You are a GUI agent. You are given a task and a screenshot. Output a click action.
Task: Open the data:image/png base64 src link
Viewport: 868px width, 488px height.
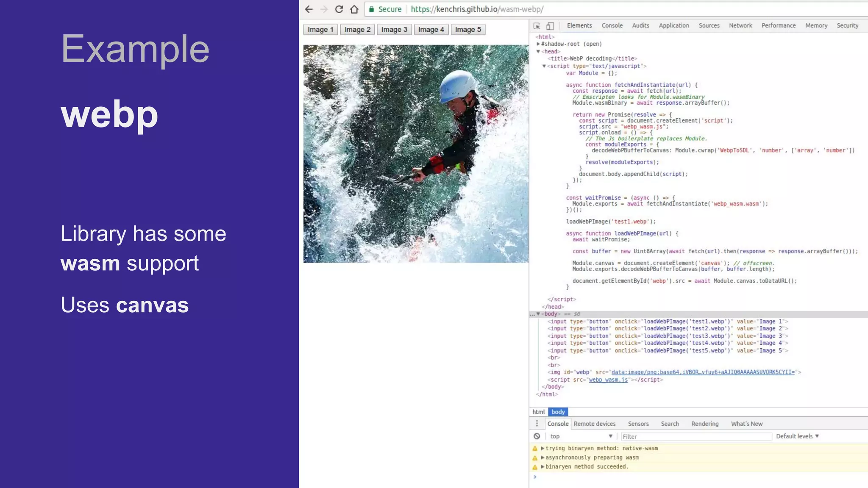(703, 372)
